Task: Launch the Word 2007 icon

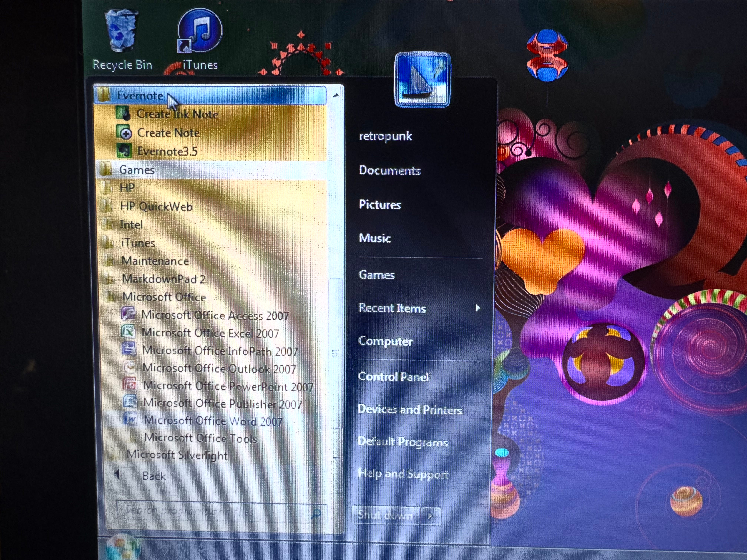Action: tap(131, 419)
